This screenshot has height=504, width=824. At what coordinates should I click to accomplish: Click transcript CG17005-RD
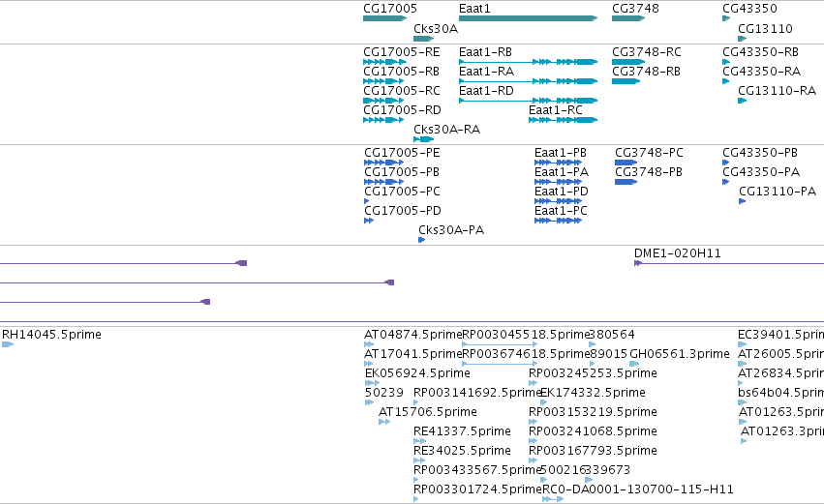click(x=402, y=110)
